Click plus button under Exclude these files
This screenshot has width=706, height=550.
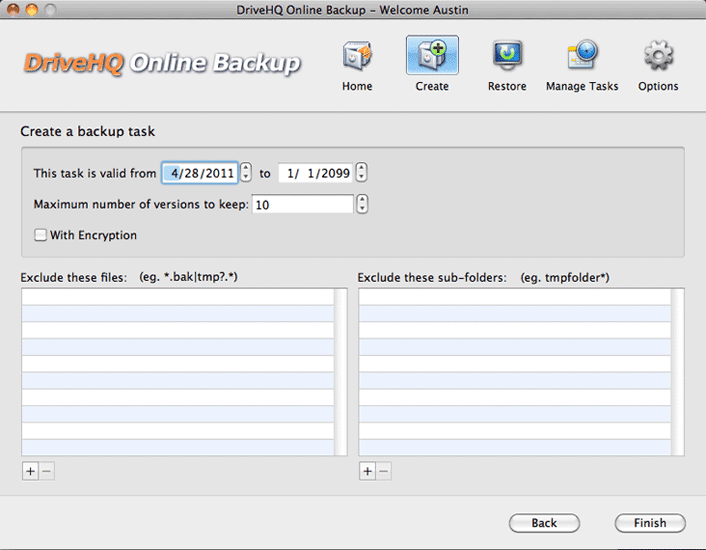pos(29,471)
